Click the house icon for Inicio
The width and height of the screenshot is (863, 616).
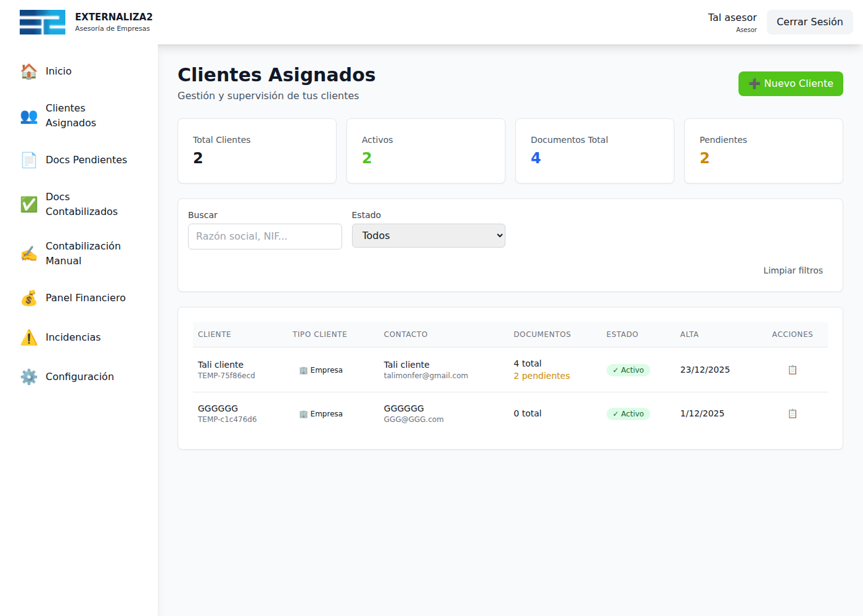[28, 71]
